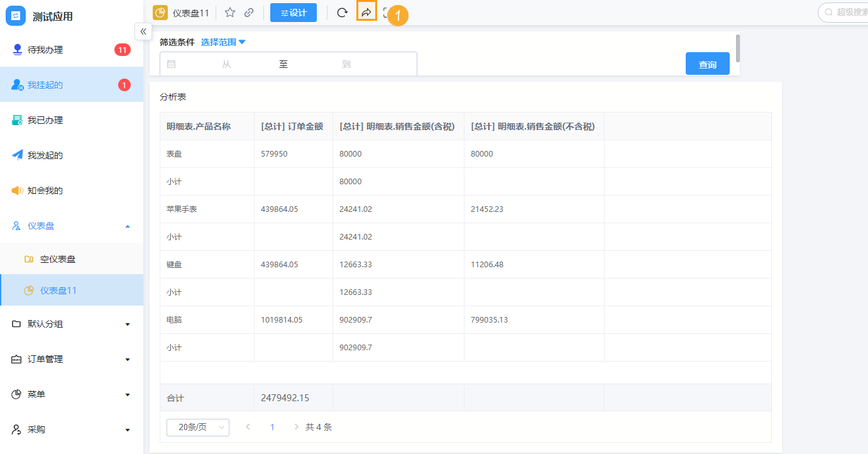Click the 从 start date input field
The width and height of the screenshot is (868, 454).
click(x=226, y=64)
